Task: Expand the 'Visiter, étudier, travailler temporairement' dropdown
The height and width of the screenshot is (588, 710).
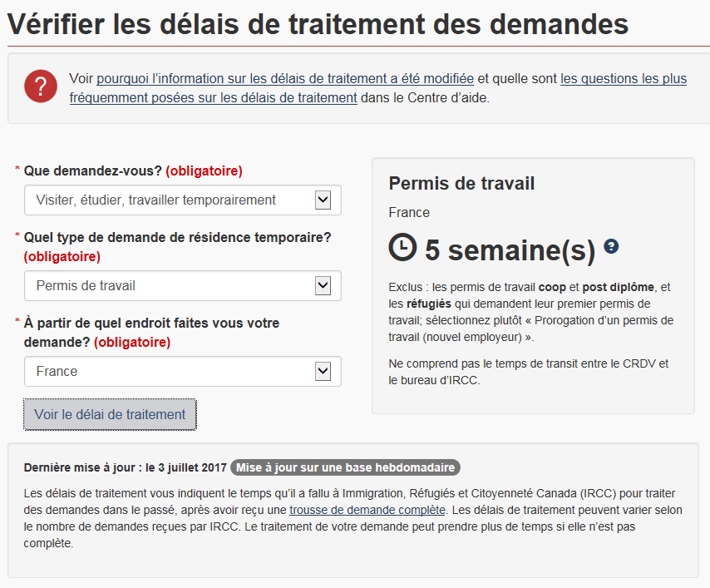Action: tap(182, 200)
